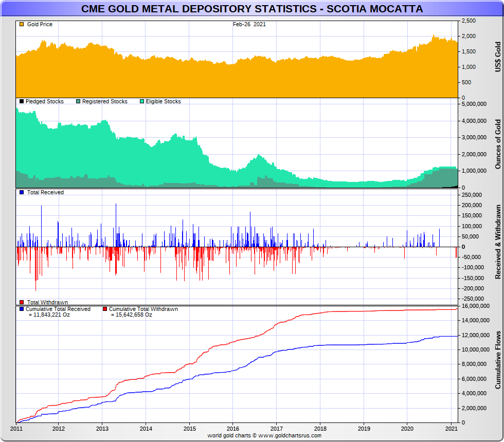Viewport: 504px width, 442px height.
Task: Click the black Pledged Stocks legend swatch
Action: 22,102
